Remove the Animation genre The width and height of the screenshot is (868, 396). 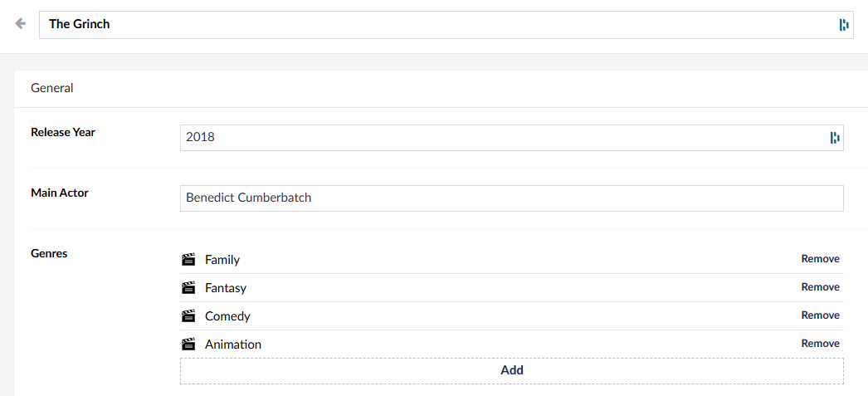821,344
